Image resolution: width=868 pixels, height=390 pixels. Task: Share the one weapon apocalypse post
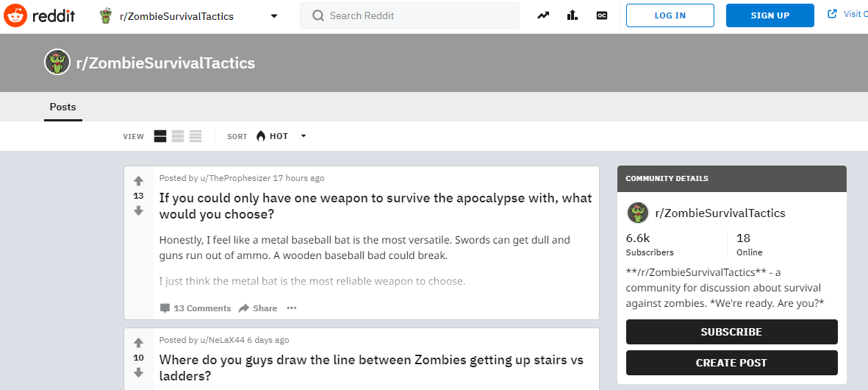(x=258, y=308)
